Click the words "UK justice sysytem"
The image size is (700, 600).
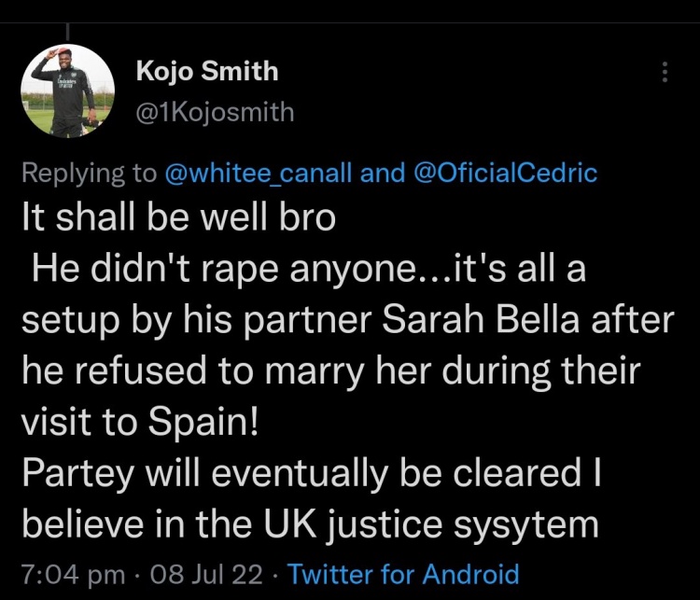pos(431,525)
